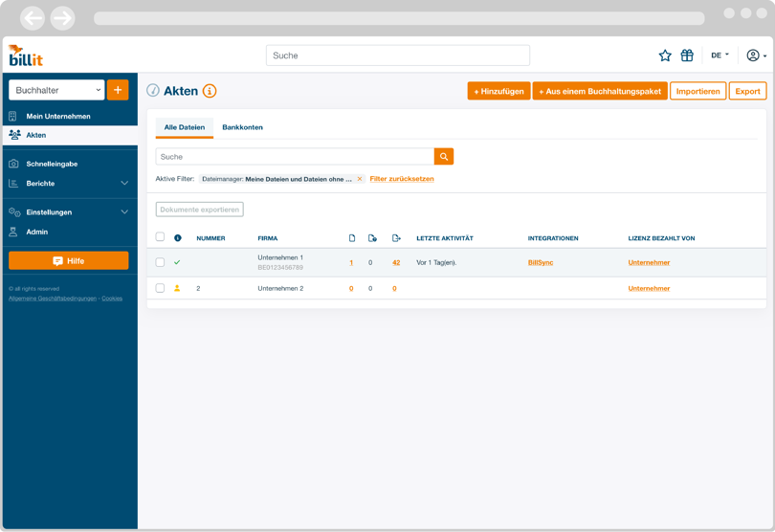This screenshot has width=775, height=532.
Task: Click the orange magnifier search button
Action: [444, 157]
